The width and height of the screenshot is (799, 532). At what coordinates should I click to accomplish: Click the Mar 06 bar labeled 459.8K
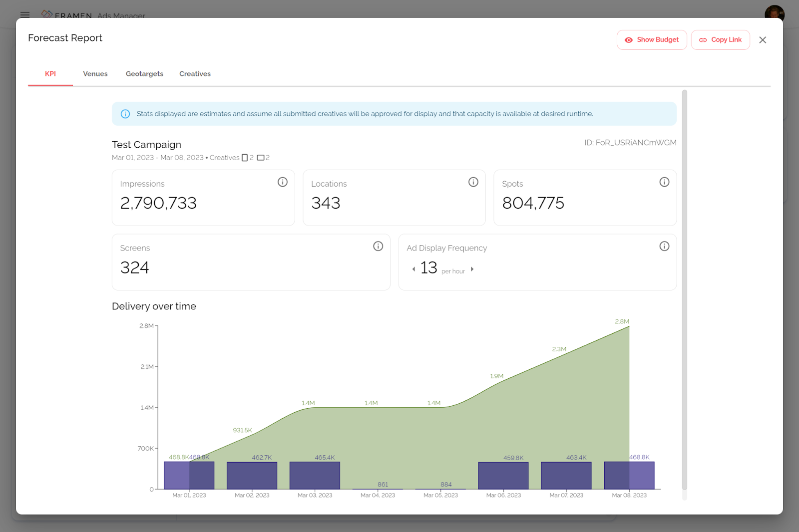coord(503,476)
